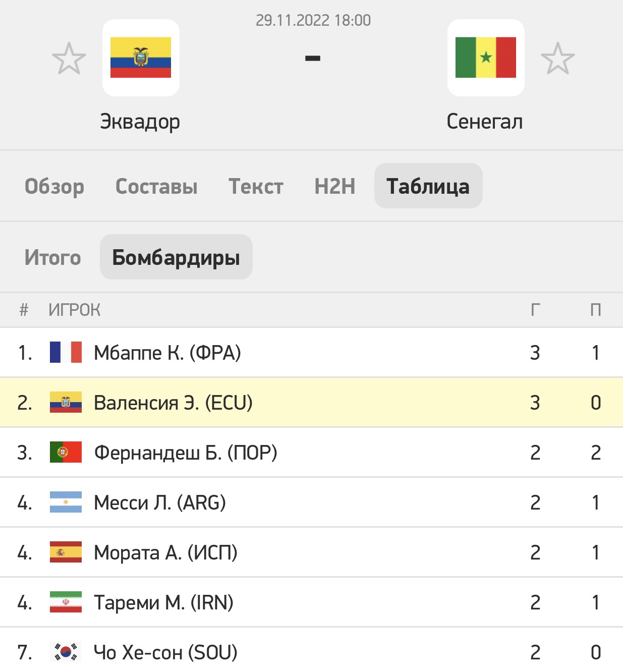The height and width of the screenshot is (672, 623).
Task: Click the Argentina flag beside Месси
Action: point(66,502)
